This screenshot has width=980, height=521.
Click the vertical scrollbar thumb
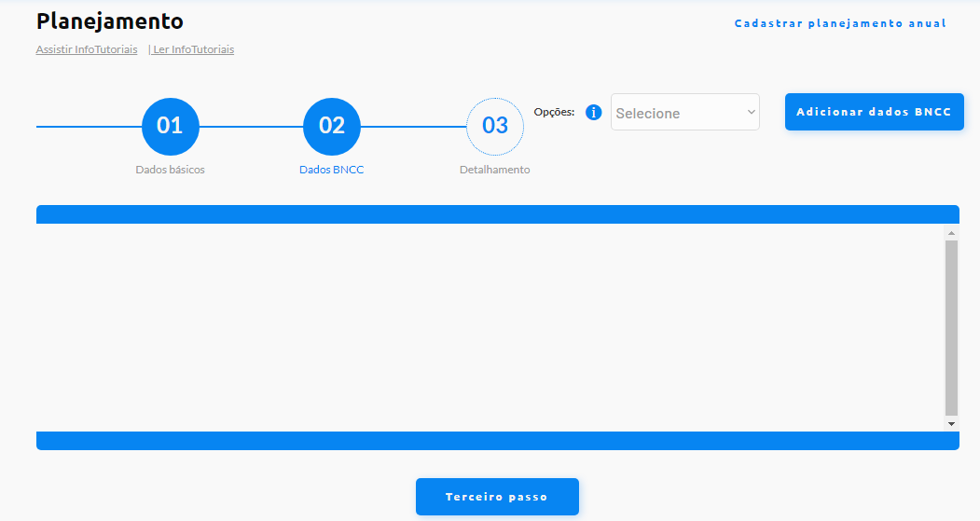[x=951, y=328]
